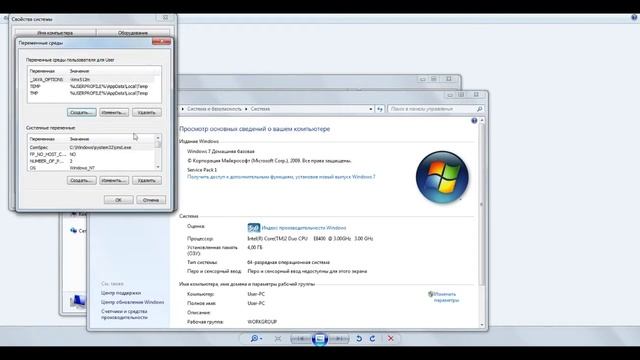Click the System window vertical scrollbar thumb
The image size is (640, 360).
coord(482,204)
